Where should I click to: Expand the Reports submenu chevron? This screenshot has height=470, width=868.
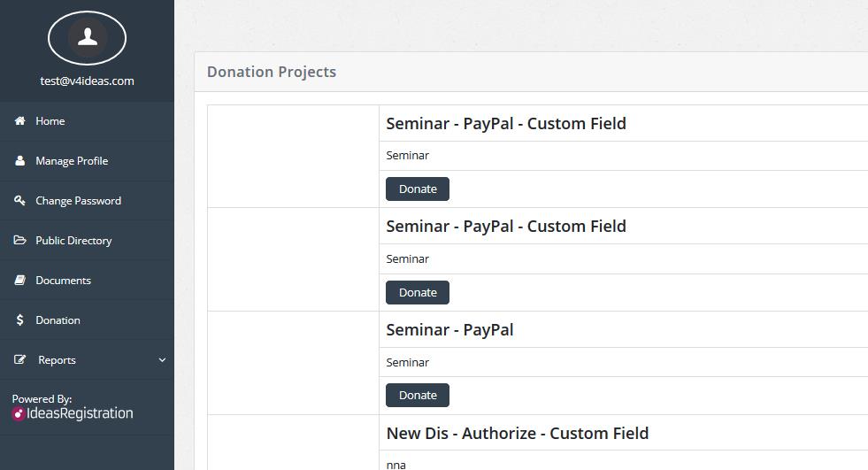coord(162,360)
